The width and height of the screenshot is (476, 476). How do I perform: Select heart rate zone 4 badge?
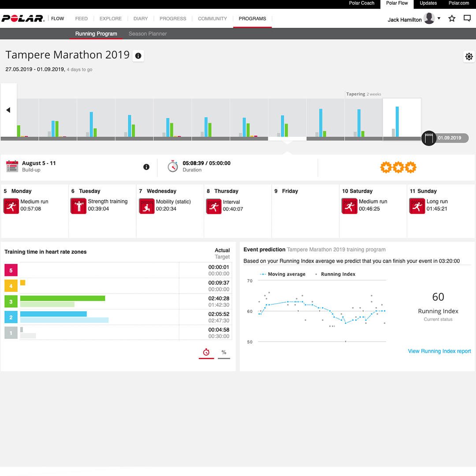coord(11,286)
